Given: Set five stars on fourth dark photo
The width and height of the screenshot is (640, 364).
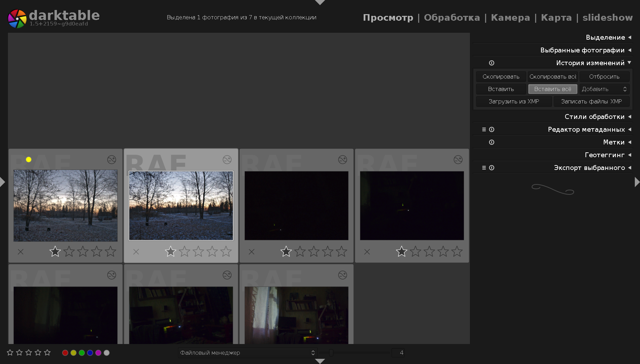Looking at the screenshot, I should 457,251.
